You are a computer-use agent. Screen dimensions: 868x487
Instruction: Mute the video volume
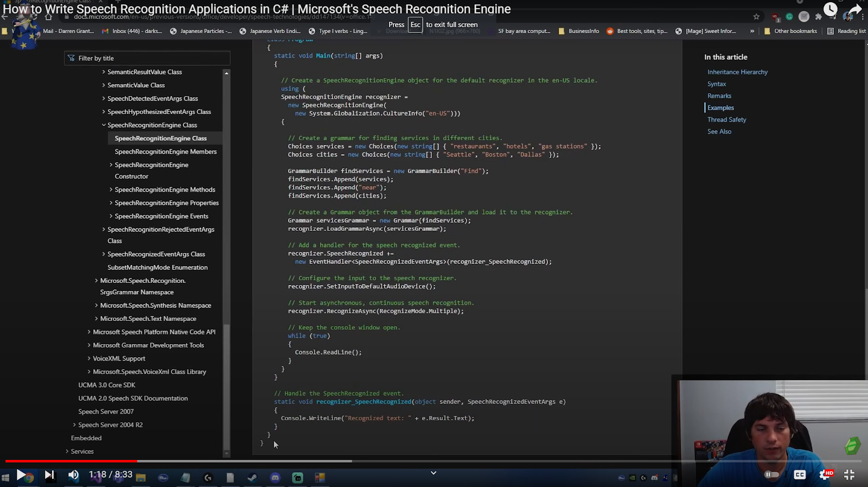[73, 475]
